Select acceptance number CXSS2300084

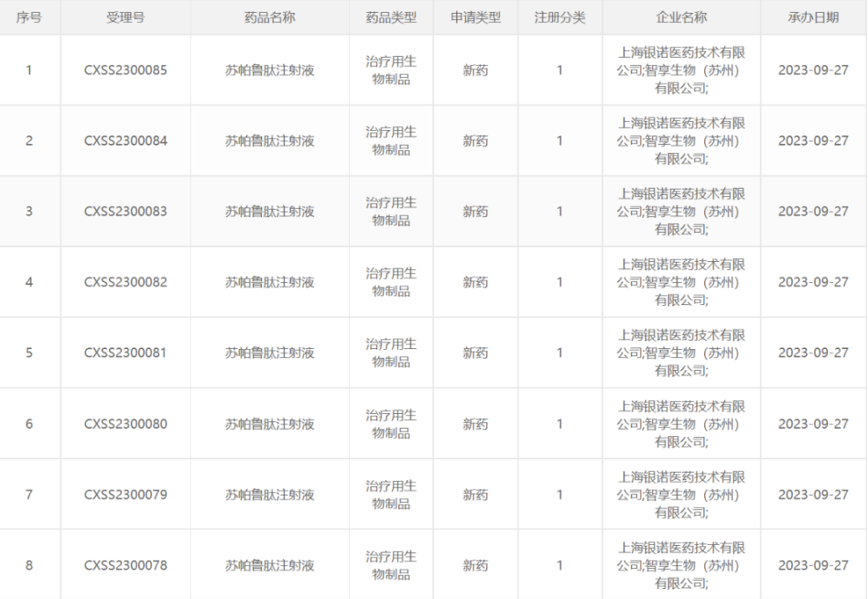click(x=125, y=141)
